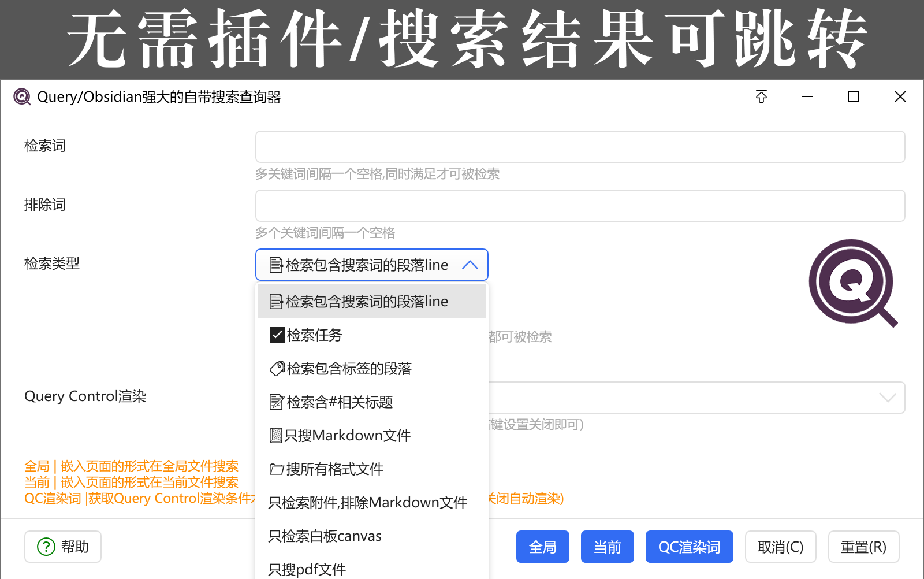Viewport: 924px width, 579px height.
Task: Expand the Query Control渲染 dropdown arrow
Action: point(888,398)
